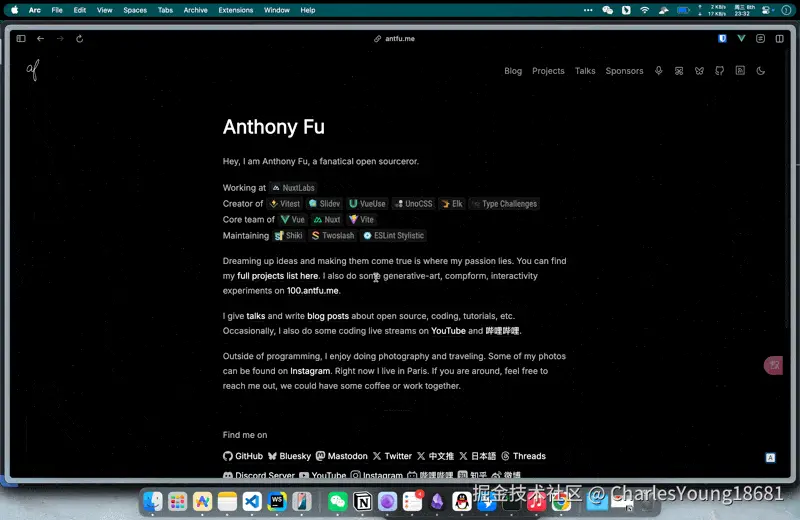Open Twitter profile link
Screen dimensions: 800x520
392,456
